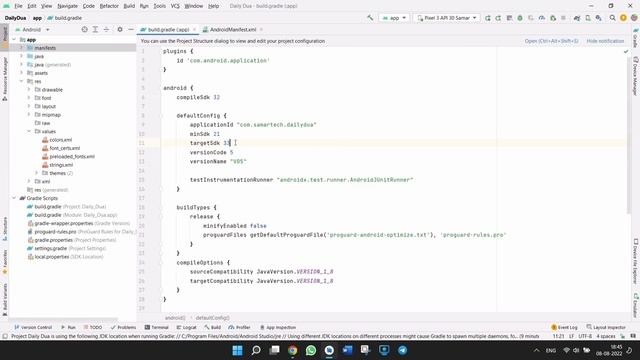The image size is (640, 360).
Task: Click the green inspection checkmark in editor
Action: (x=626, y=51)
